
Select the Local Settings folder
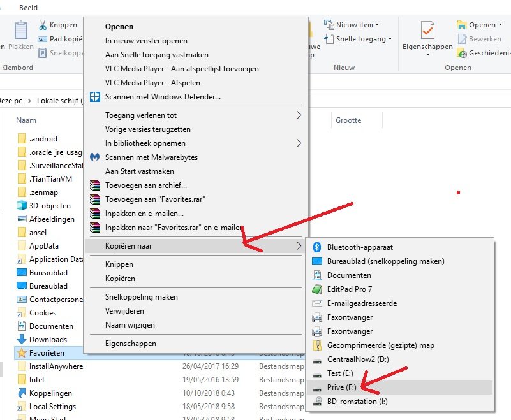pyautogui.click(x=52, y=407)
